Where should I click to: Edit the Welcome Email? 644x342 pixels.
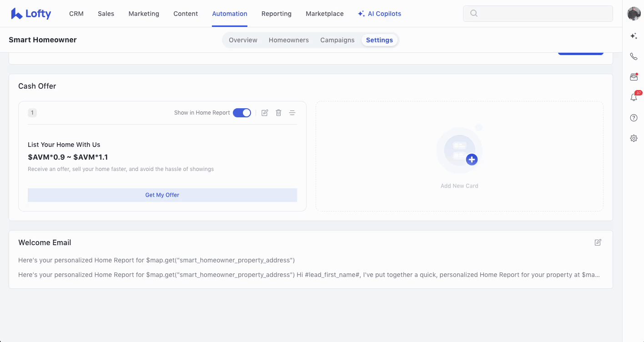(598, 242)
